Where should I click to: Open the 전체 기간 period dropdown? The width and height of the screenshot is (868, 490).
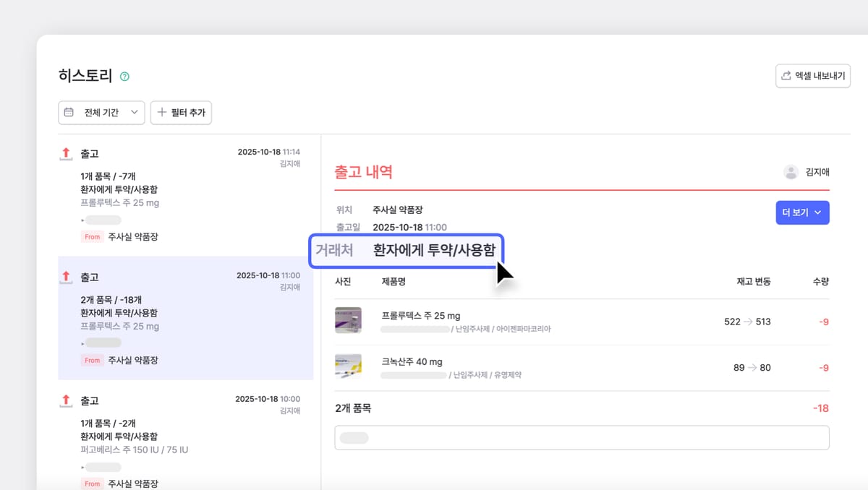click(101, 113)
